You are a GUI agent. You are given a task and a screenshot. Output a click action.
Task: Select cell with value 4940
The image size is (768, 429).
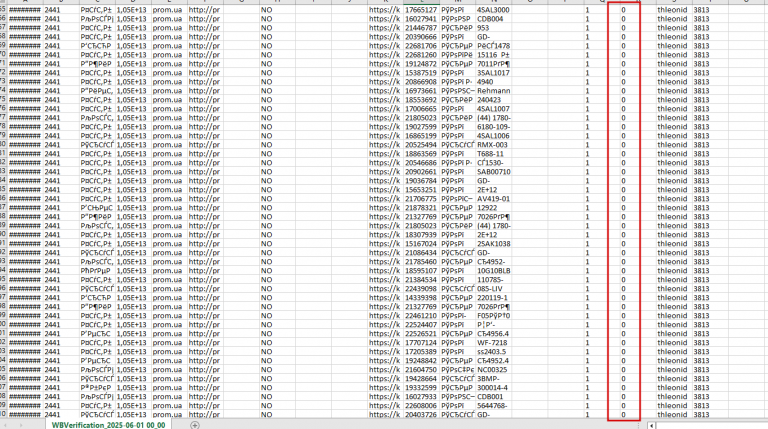[493, 82]
